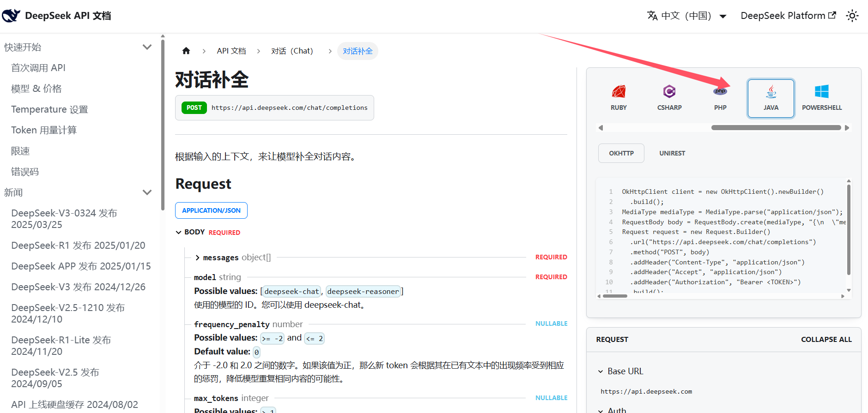Open DeepSeek-V2.5 发布 2024/09/05 item
The image size is (868, 413).
[x=55, y=378]
